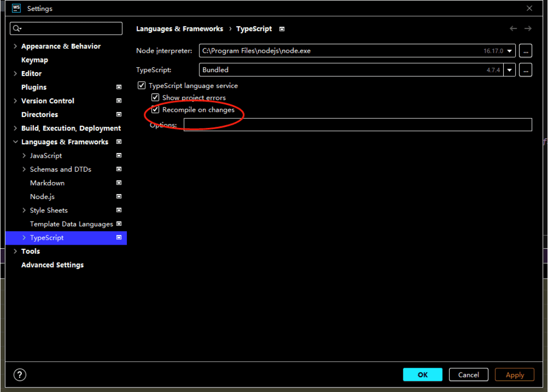Click the project icon beside Directories
Viewport: 548px width, 392px height.
(x=119, y=114)
